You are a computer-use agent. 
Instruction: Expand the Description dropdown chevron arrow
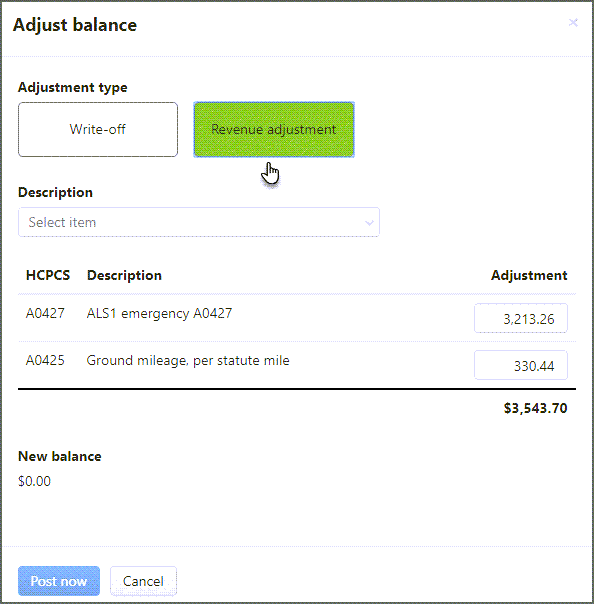[x=369, y=223]
